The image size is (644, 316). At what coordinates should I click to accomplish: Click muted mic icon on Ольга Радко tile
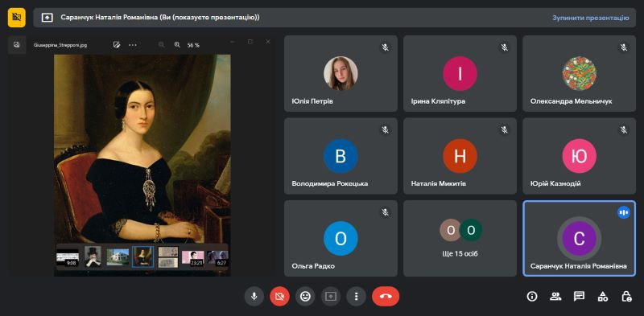click(x=386, y=212)
